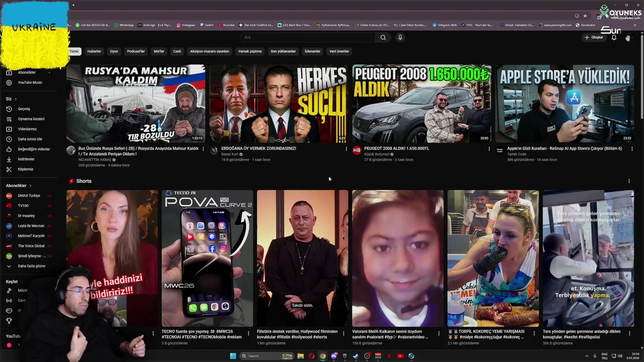
Task: Open Tecno Pova Curve 2 Short
Action: pos(207,258)
